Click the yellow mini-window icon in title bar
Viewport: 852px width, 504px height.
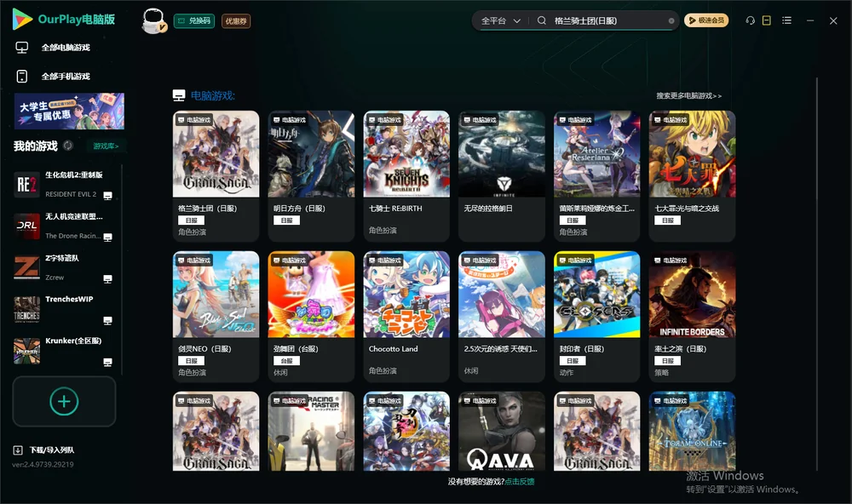click(x=767, y=20)
